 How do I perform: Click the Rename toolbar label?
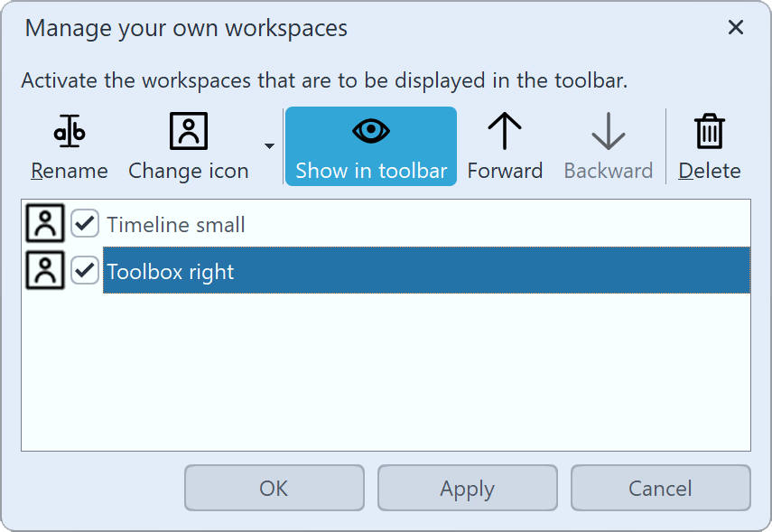(x=70, y=170)
